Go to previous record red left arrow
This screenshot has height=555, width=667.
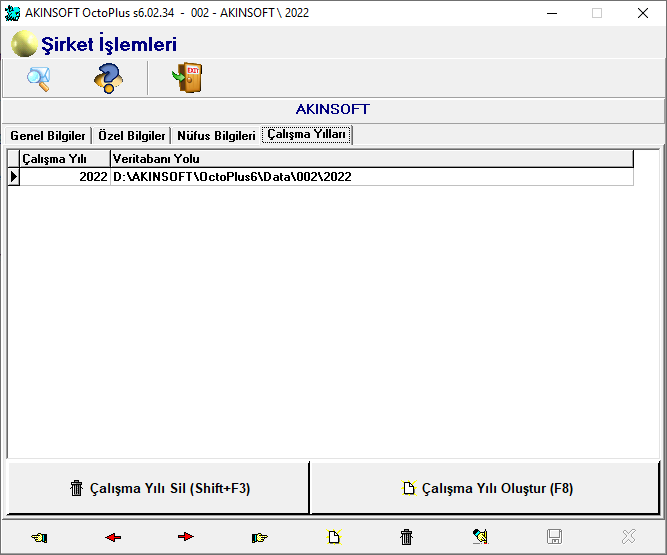pyautogui.click(x=113, y=537)
